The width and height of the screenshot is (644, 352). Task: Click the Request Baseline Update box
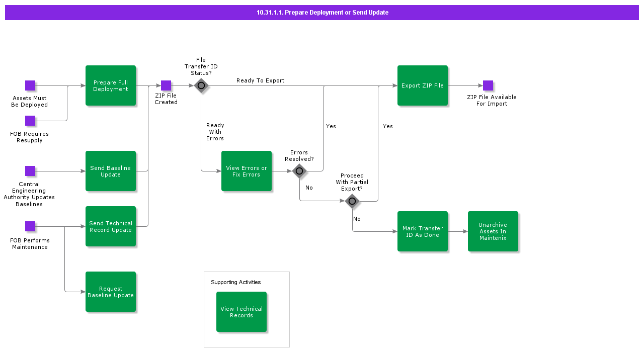(x=111, y=292)
